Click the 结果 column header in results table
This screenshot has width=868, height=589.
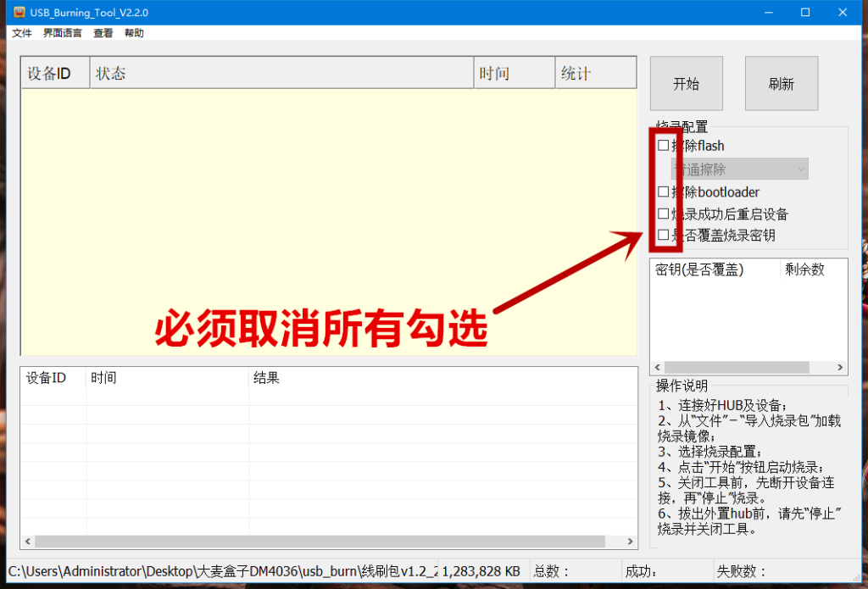pyautogui.click(x=441, y=378)
